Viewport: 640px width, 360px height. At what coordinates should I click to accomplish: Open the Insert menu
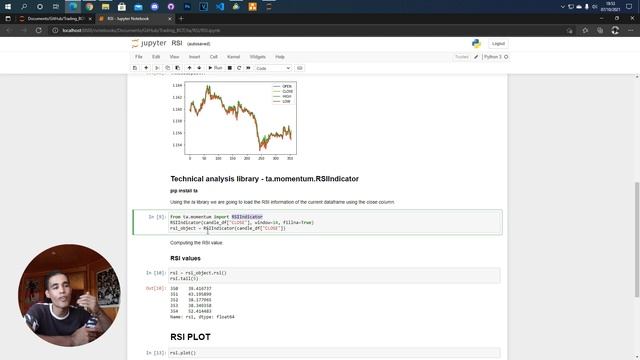(194, 57)
